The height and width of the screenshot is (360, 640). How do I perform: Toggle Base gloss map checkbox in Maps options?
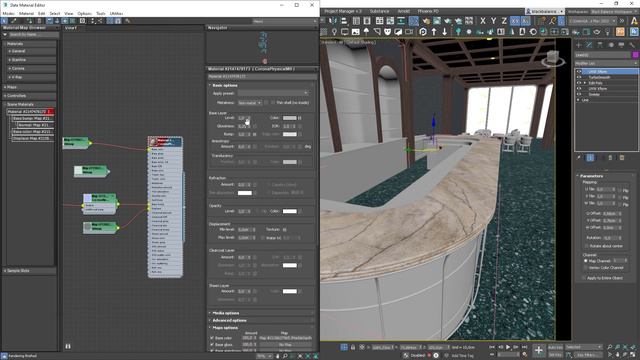click(212, 344)
